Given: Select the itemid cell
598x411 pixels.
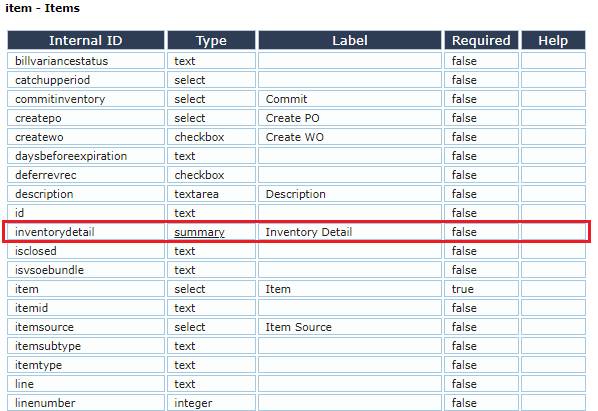Looking at the screenshot, I should pyautogui.click(x=86, y=308).
